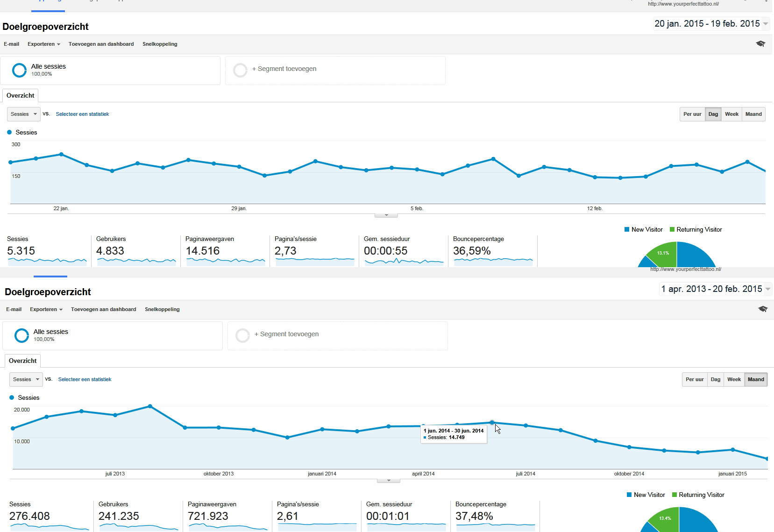Click Gem. sessieduur 00:01:01 metric value

coord(388,516)
